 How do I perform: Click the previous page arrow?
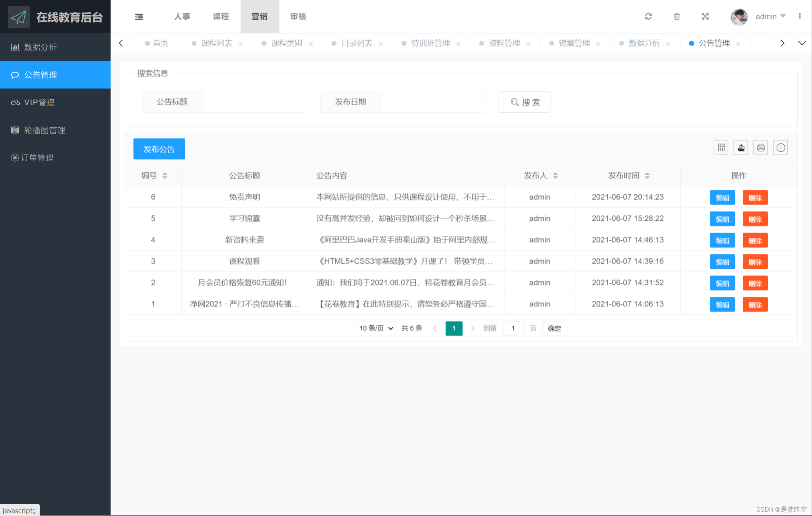(435, 328)
